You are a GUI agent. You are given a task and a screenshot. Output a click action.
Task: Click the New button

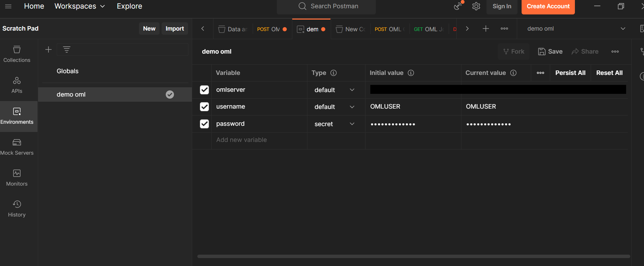149,29
